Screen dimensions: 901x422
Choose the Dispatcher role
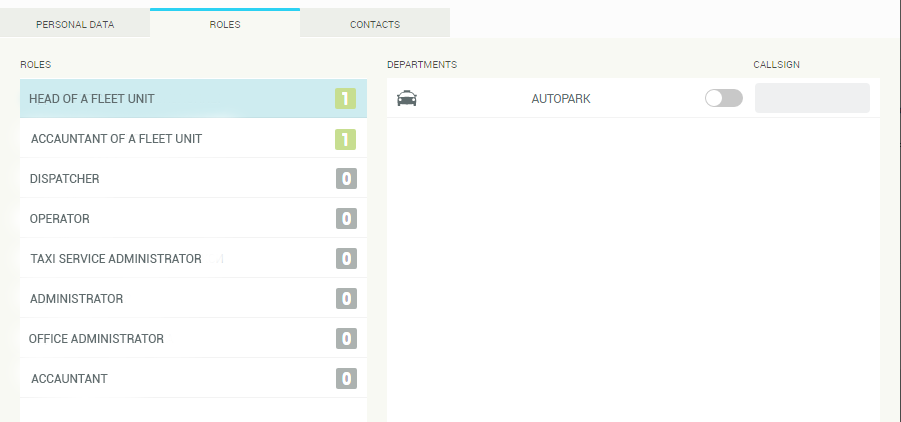65,179
